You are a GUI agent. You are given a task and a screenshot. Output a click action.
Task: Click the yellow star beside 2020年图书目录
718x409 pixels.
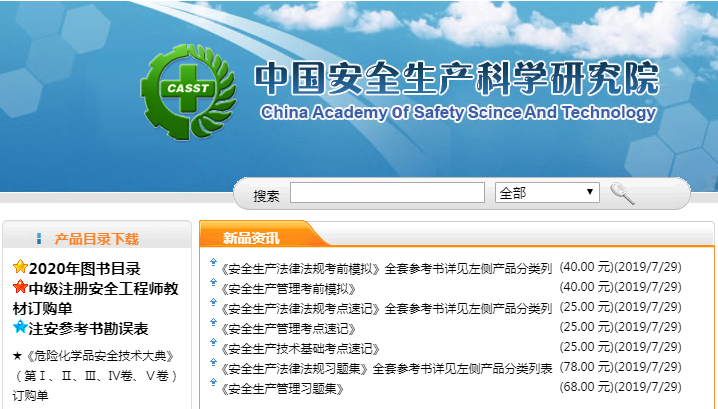pos(20,267)
